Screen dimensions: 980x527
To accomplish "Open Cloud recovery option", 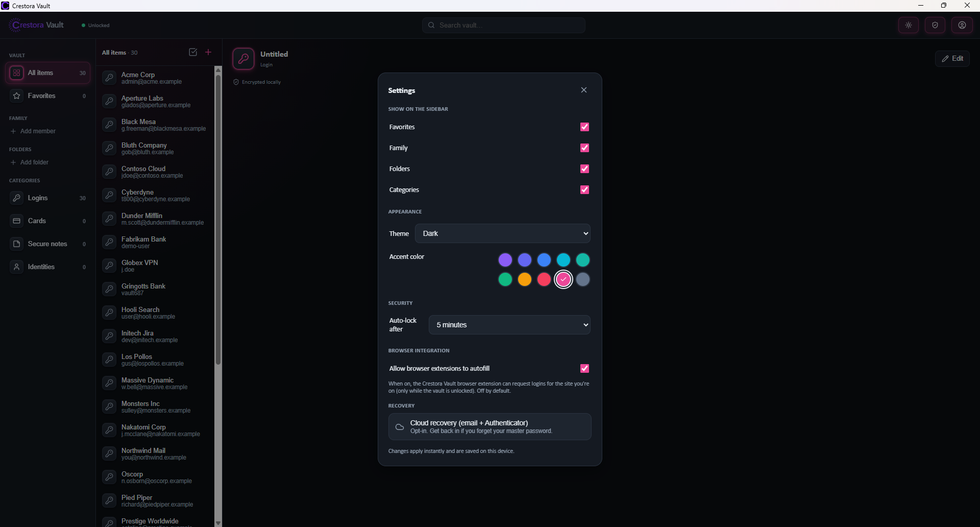I will point(490,427).
